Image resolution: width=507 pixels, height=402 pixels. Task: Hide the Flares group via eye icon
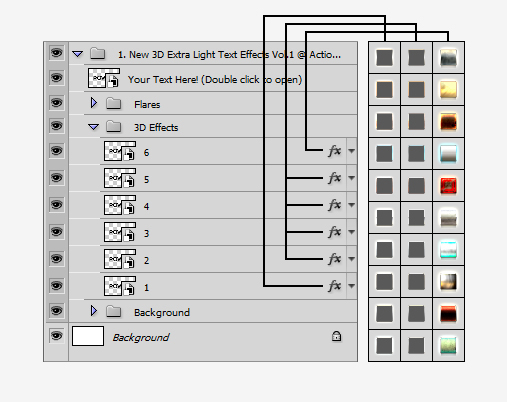coord(56,103)
